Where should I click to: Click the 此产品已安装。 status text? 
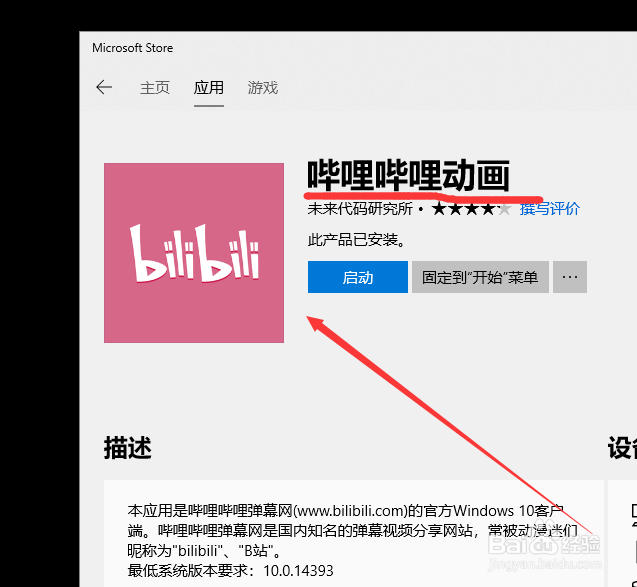(356, 240)
